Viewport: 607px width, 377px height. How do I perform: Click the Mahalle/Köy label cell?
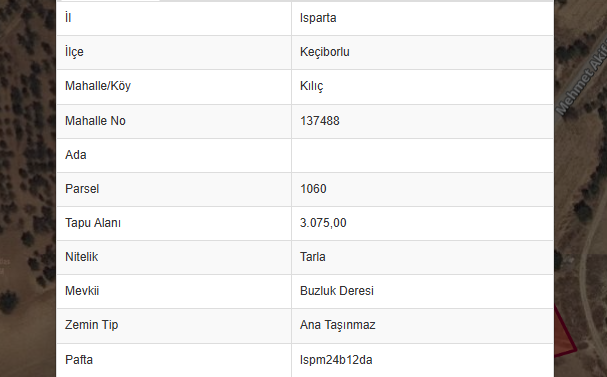pyautogui.click(x=174, y=87)
